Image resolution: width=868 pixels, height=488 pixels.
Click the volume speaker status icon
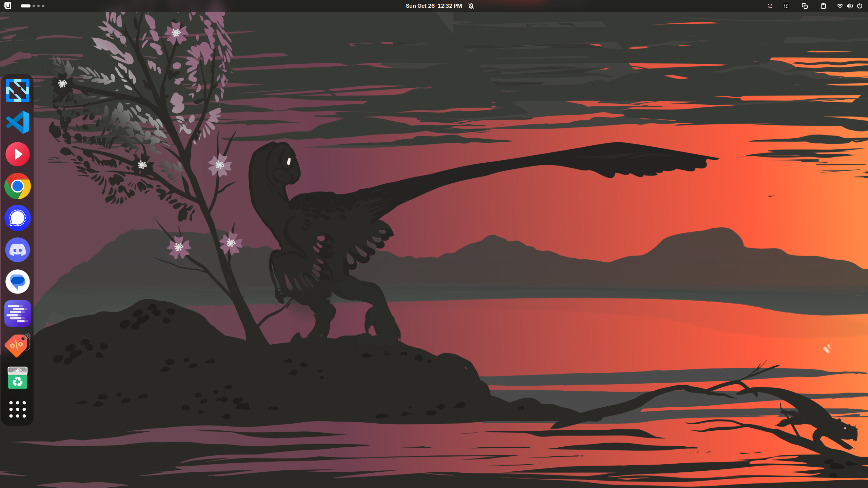pos(849,6)
